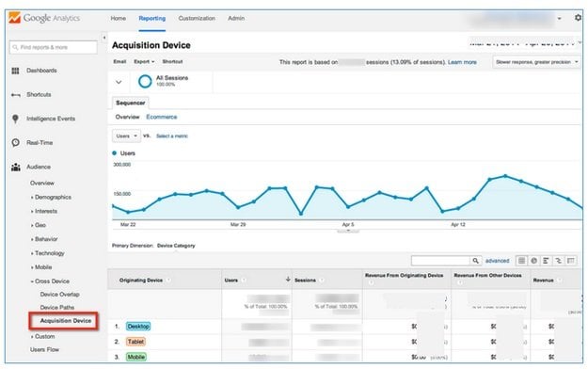Select the data table view icon
Screen dimensions: 588x369
[521, 261]
